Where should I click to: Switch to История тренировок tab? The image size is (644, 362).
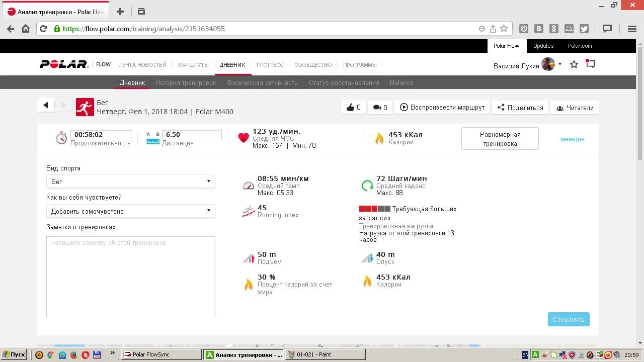186,82
